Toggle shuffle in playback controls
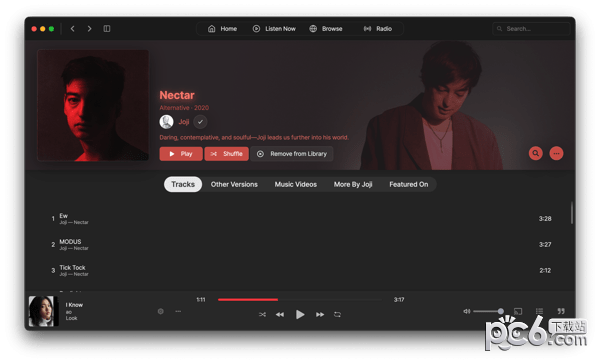 [x=262, y=314]
